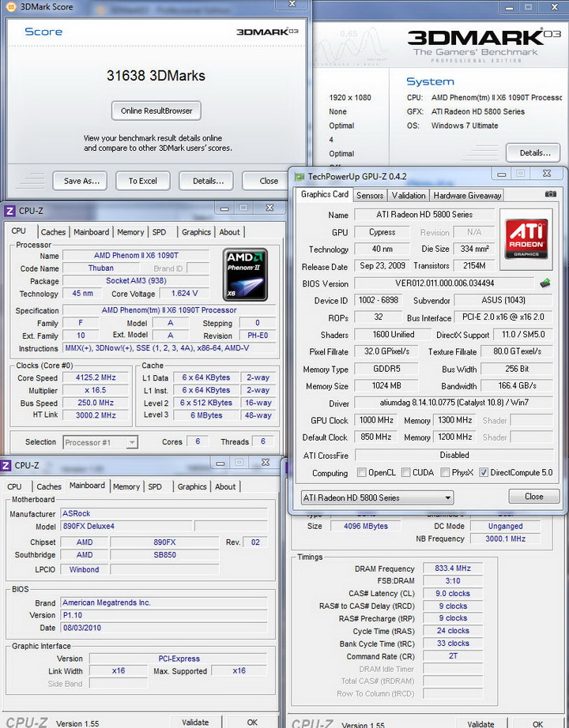Switch to the Caches tab in upper CPU-Z
The image size is (569, 728).
pyautogui.click(x=53, y=231)
